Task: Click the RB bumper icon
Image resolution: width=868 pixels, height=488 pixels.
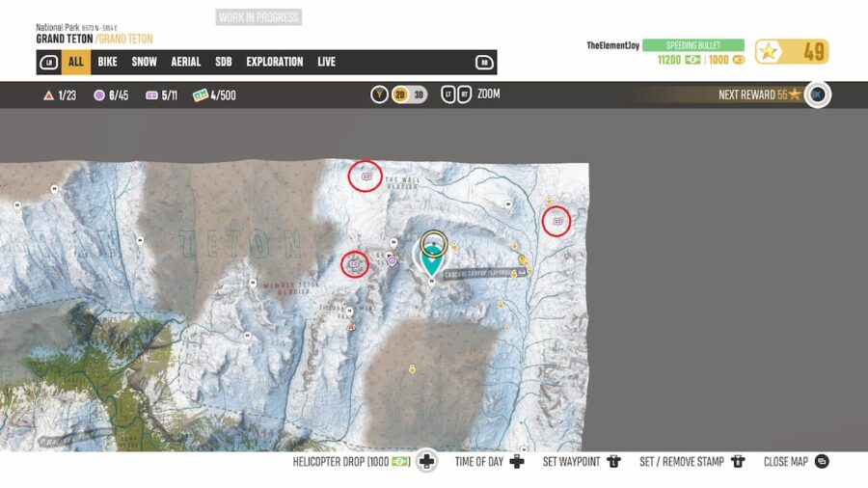Action: click(x=484, y=63)
